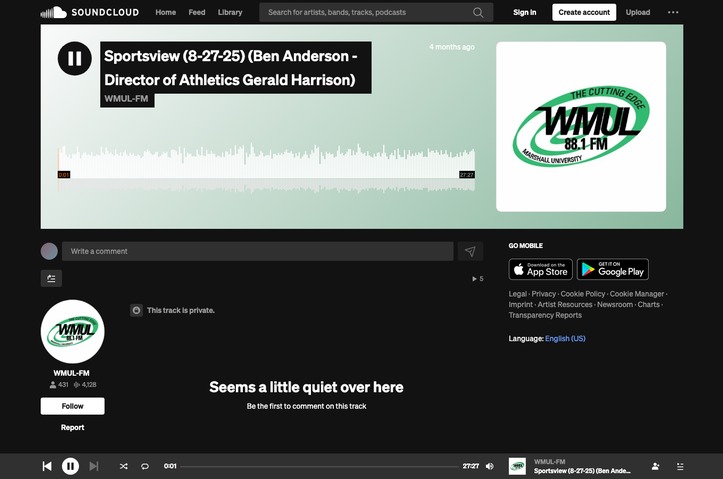The height and width of the screenshot is (479, 723).
Task: Go to the Home tab
Action: (x=166, y=12)
